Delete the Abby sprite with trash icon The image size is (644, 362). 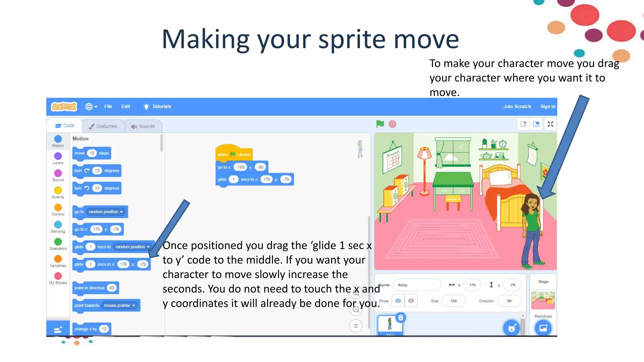tap(401, 318)
